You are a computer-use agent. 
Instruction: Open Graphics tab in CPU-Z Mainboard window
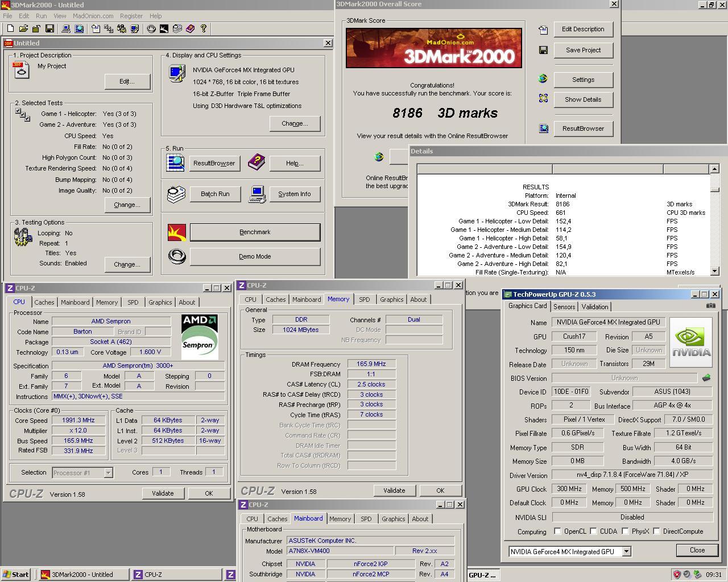pyautogui.click(x=394, y=519)
